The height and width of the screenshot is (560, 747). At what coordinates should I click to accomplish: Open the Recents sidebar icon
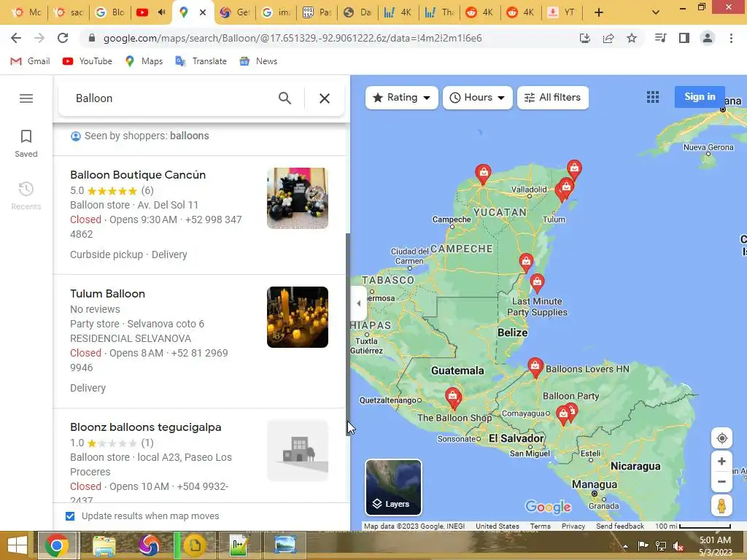[26, 195]
